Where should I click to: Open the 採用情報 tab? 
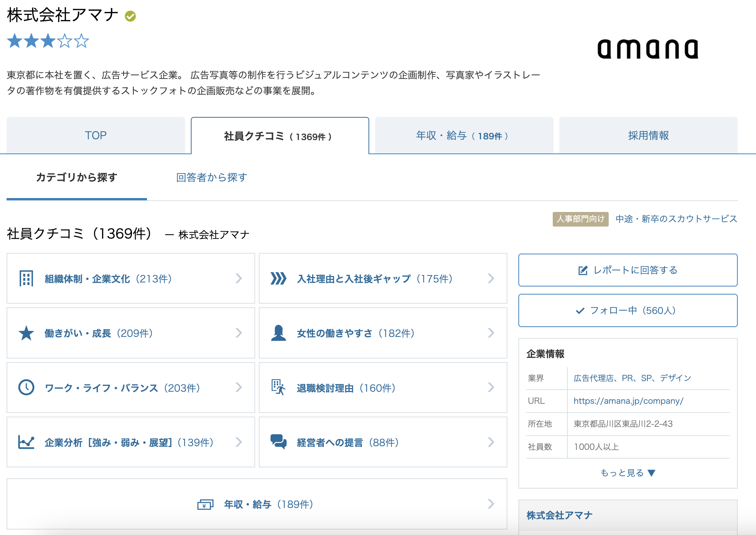point(648,135)
